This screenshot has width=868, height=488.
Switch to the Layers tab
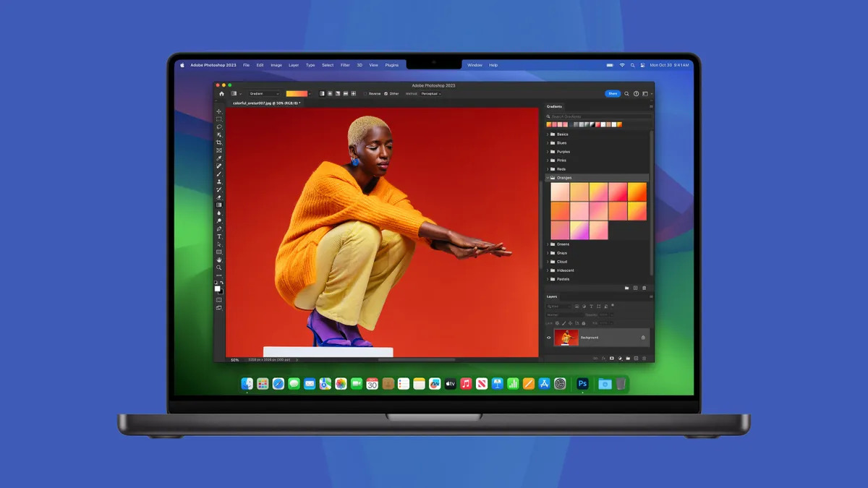click(x=552, y=296)
